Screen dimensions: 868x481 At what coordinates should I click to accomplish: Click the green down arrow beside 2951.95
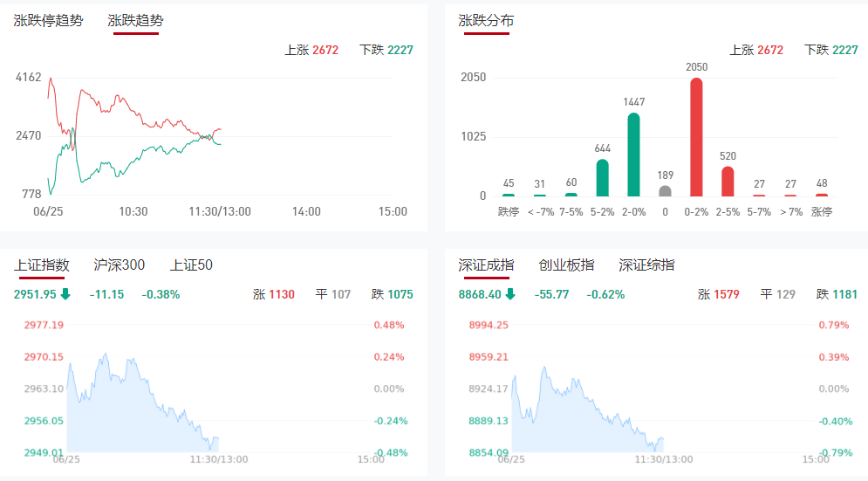click(65, 294)
